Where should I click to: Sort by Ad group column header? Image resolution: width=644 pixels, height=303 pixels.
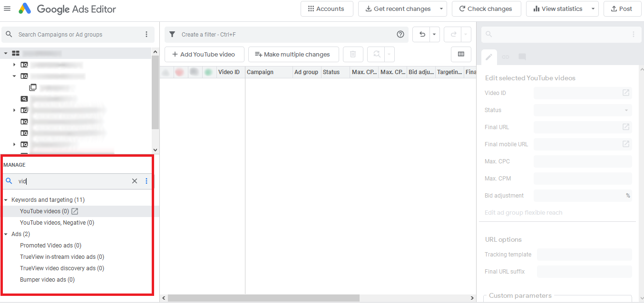pyautogui.click(x=307, y=72)
